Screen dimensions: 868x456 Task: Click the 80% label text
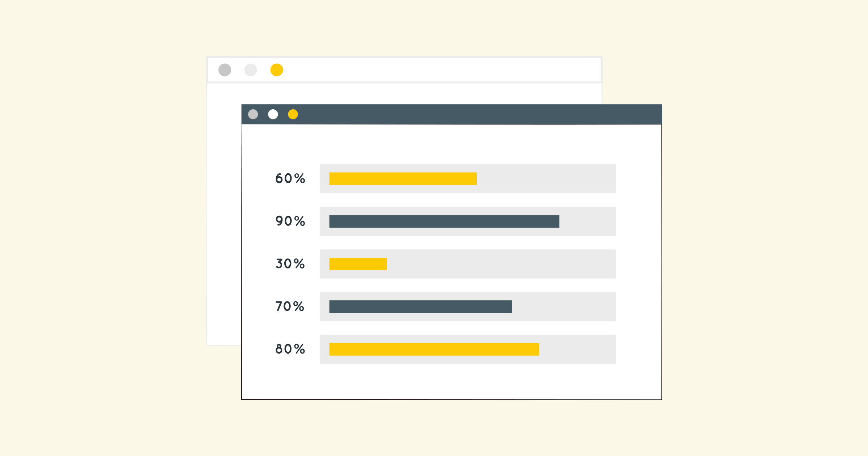point(290,349)
